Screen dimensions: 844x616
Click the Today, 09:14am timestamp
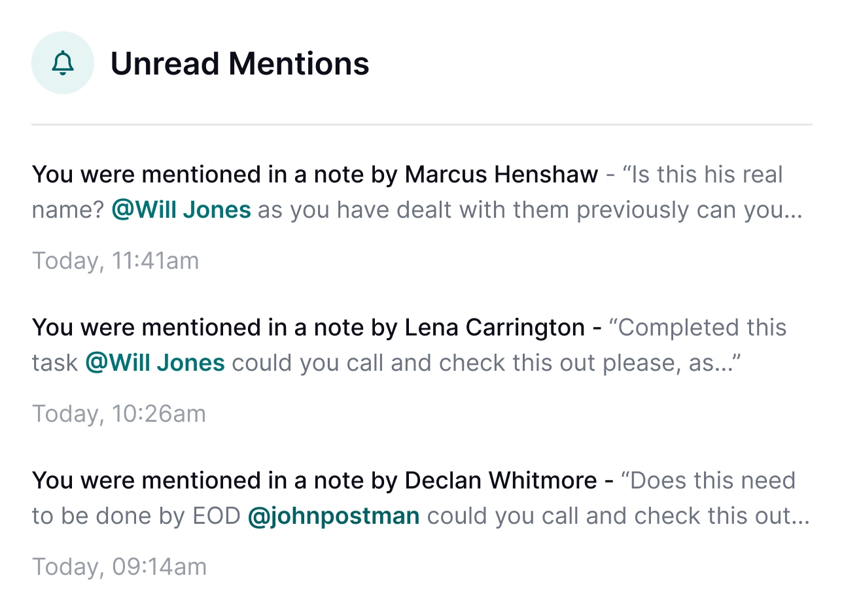pyautogui.click(x=119, y=567)
